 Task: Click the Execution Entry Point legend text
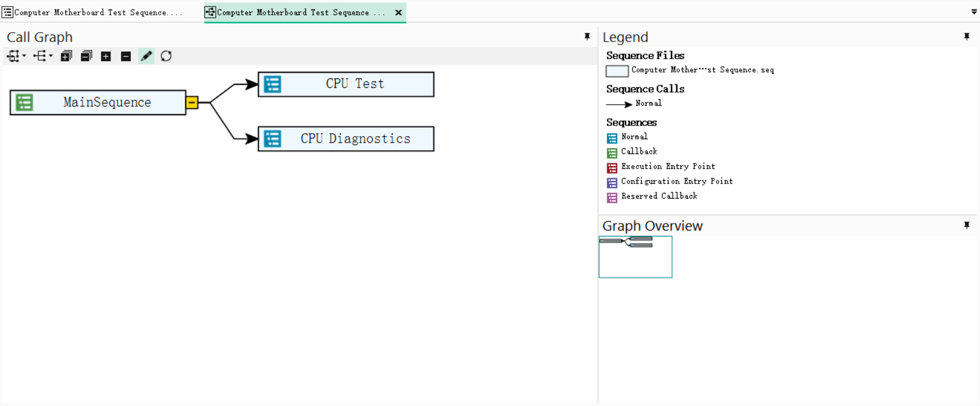click(x=668, y=166)
